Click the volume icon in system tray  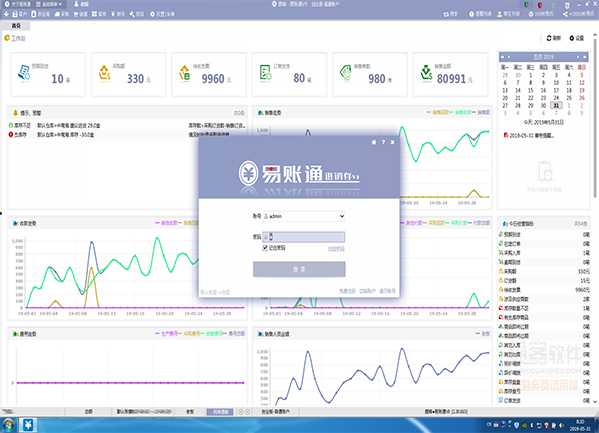[562, 425]
